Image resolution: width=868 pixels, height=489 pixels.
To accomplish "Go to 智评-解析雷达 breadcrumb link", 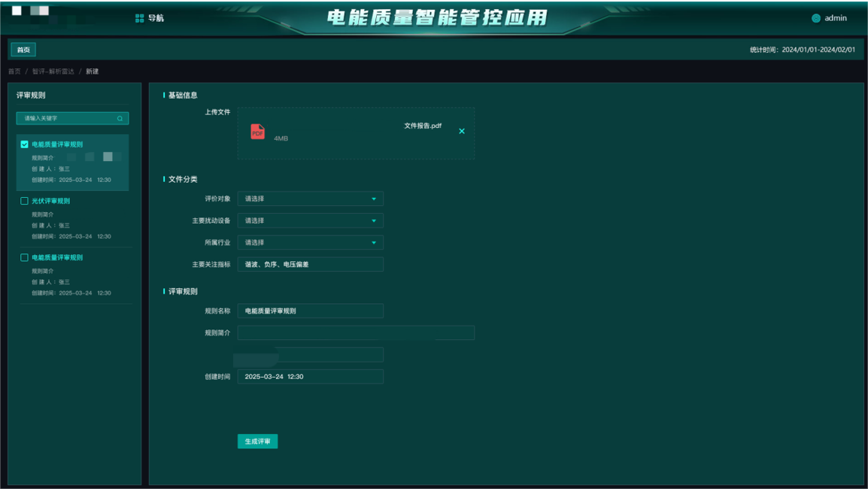I will 53,71.
